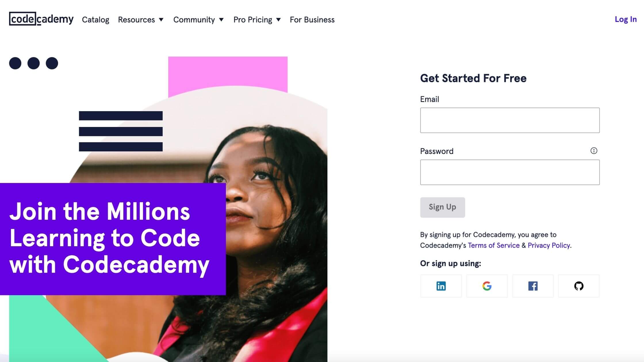Click the password info tooltip icon
Image resolution: width=644 pixels, height=362 pixels.
click(x=594, y=151)
